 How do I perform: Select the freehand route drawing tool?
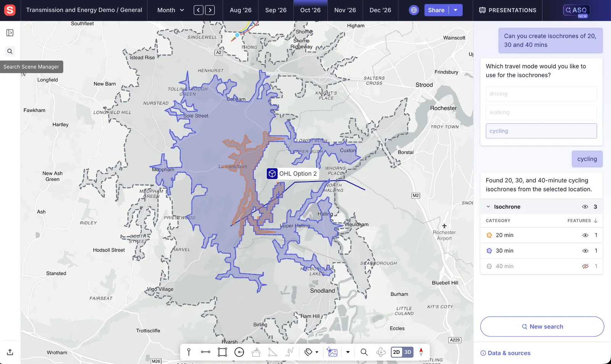[289, 352]
